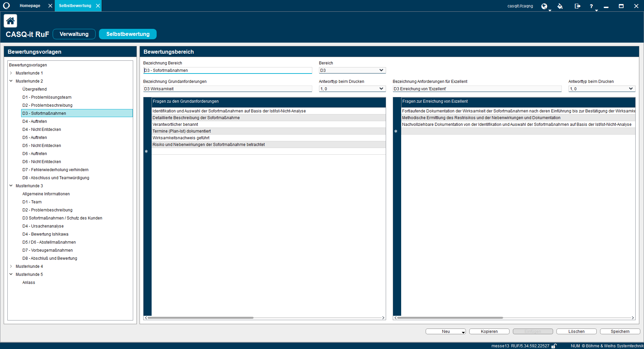Click the logout icon in the title bar
The height and width of the screenshot is (349, 644).
click(x=577, y=6)
